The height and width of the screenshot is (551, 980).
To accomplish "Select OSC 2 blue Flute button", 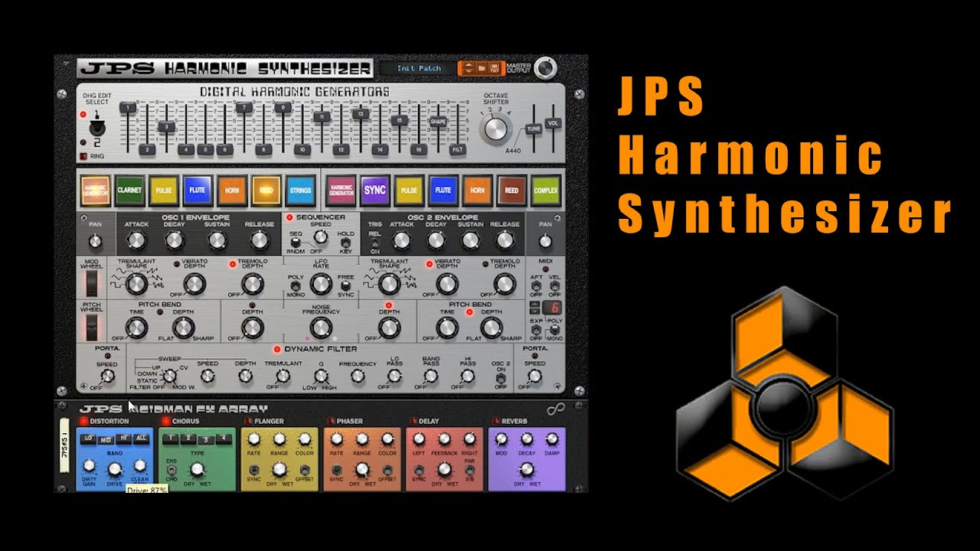I will point(443,190).
